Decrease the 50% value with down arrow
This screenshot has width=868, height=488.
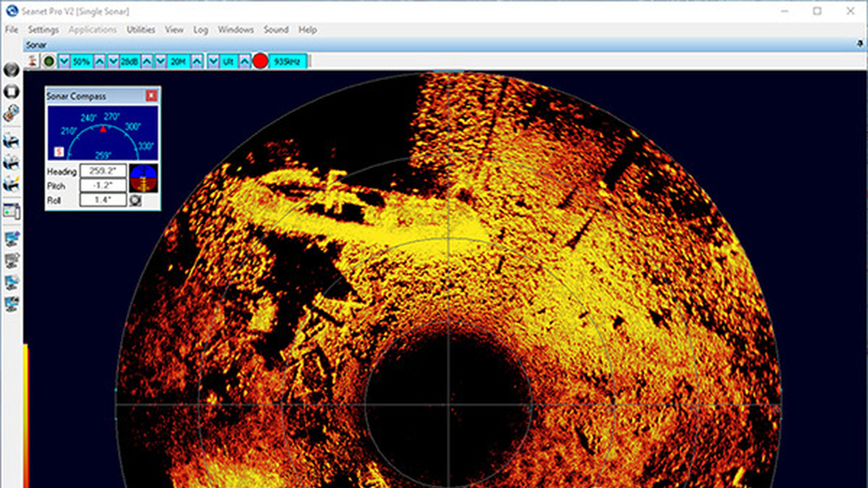tap(64, 61)
